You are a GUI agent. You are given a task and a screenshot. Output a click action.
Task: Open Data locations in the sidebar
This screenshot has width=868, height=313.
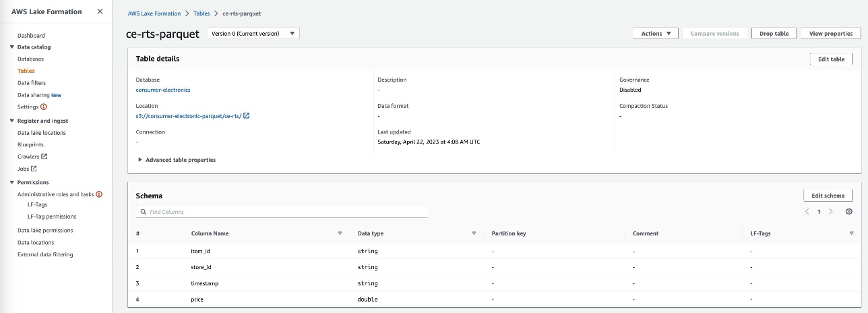click(36, 242)
